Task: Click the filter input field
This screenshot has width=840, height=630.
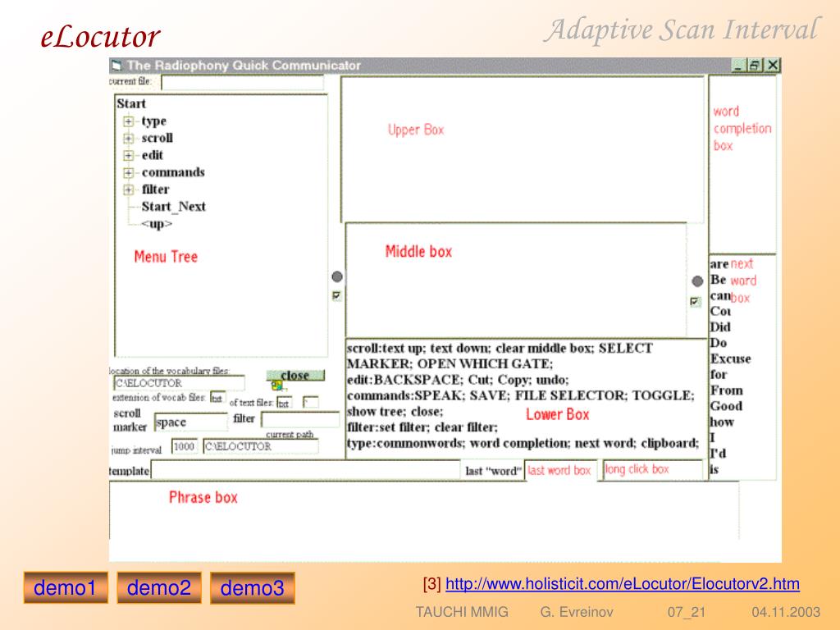Action: pos(300,419)
